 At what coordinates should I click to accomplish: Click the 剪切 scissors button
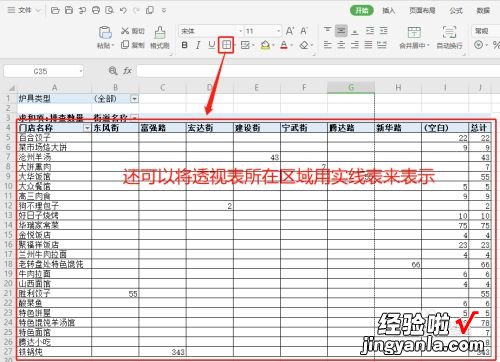coord(133,31)
